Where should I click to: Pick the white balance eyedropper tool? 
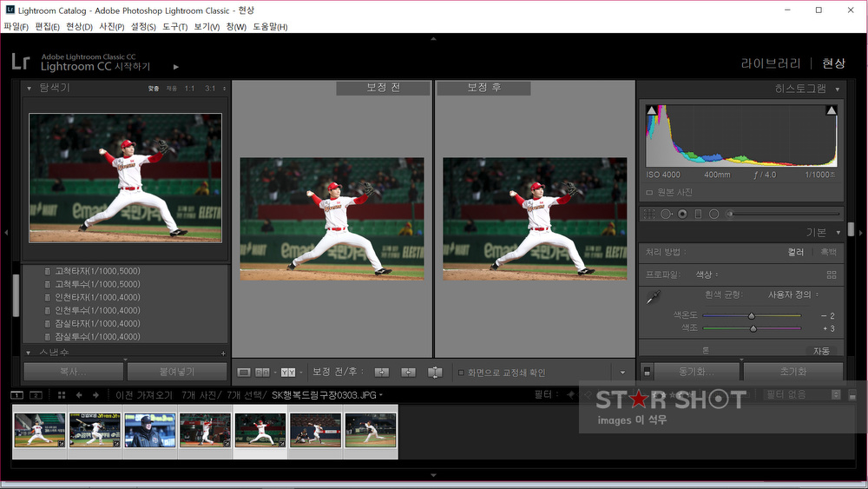[x=654, y=297]
